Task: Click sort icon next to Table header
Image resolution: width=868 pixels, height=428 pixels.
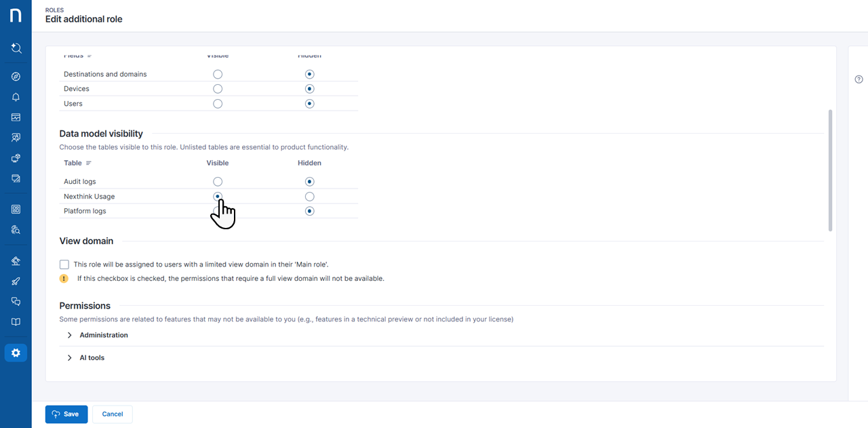Action: pos(89,163)
